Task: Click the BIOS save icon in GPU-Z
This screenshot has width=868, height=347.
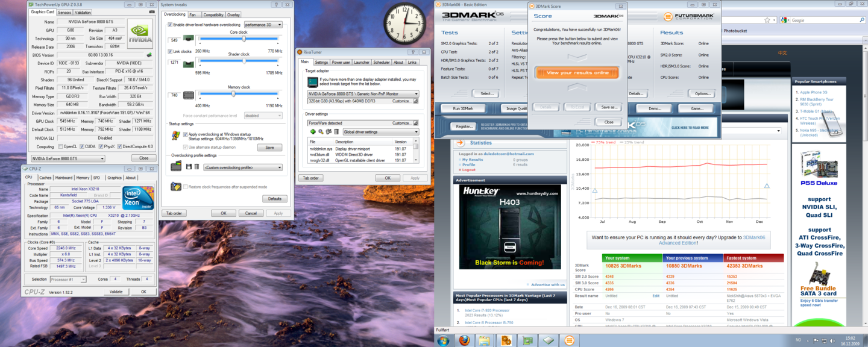Action: (x=148, y=55)
